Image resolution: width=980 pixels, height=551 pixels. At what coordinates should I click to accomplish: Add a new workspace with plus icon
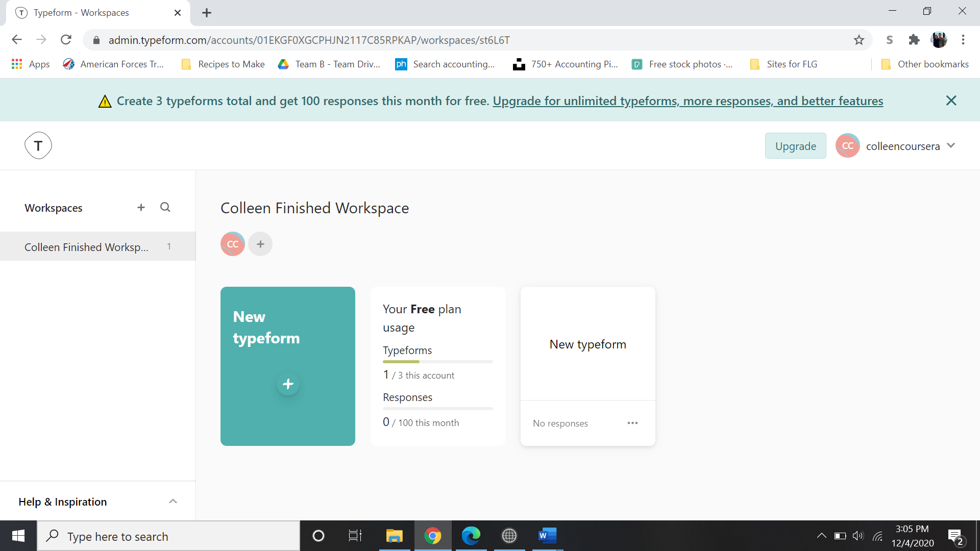click(141, 208)
